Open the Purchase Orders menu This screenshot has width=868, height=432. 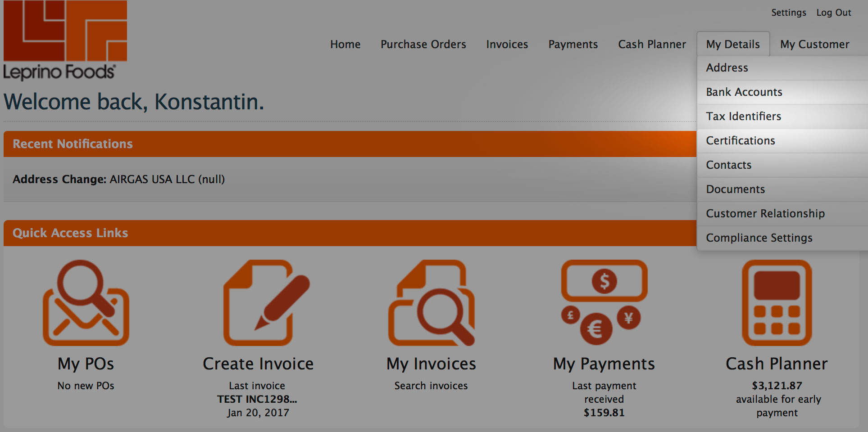click(x=423, y=44)
